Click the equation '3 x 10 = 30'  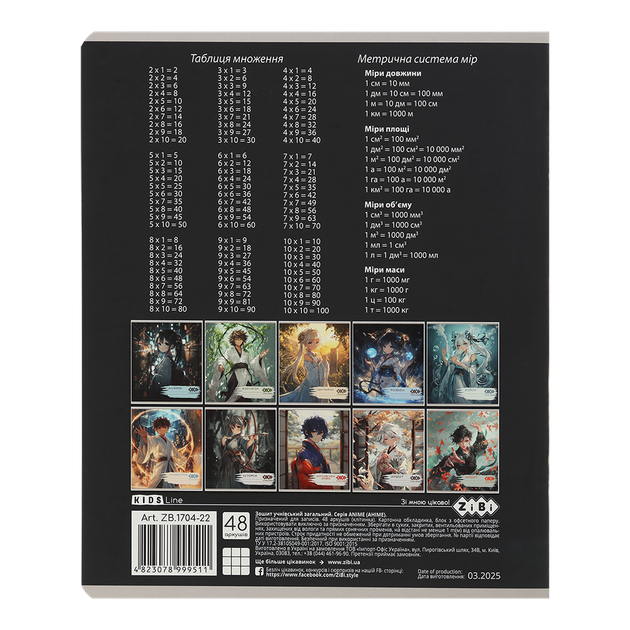coord(237,140)
